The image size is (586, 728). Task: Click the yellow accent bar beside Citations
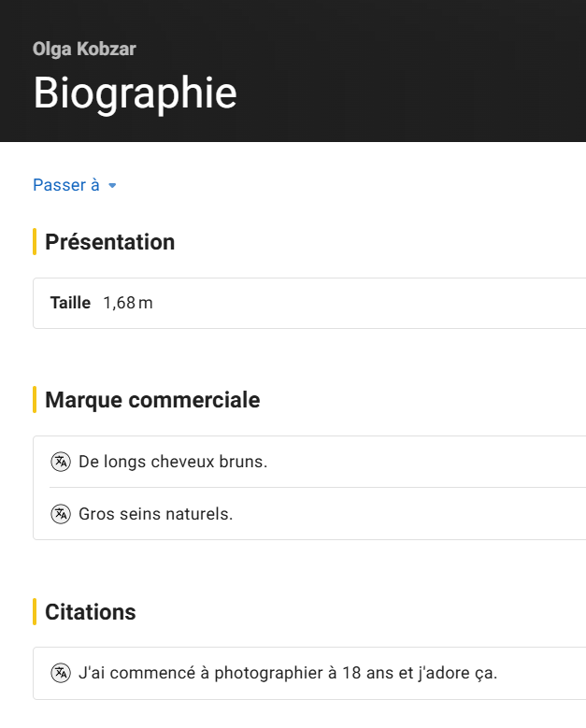(x=35, y=612)
